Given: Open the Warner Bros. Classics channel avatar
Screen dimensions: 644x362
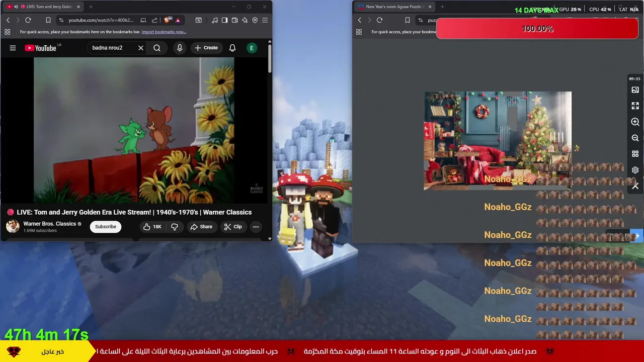Looking at the screenshot, I should [x=13, y=226].
